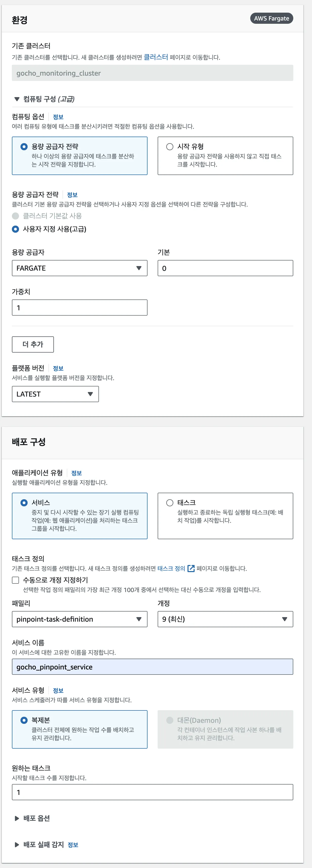Viewport: 312px width, 868px height.
Task: Select the 태스크 application type
Action: pos(170,503)
